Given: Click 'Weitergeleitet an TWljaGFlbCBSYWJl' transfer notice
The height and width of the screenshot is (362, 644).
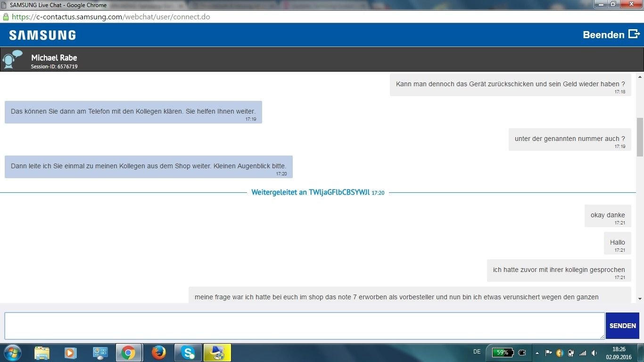Looking at the screenshot, I should tap(318, 192).
